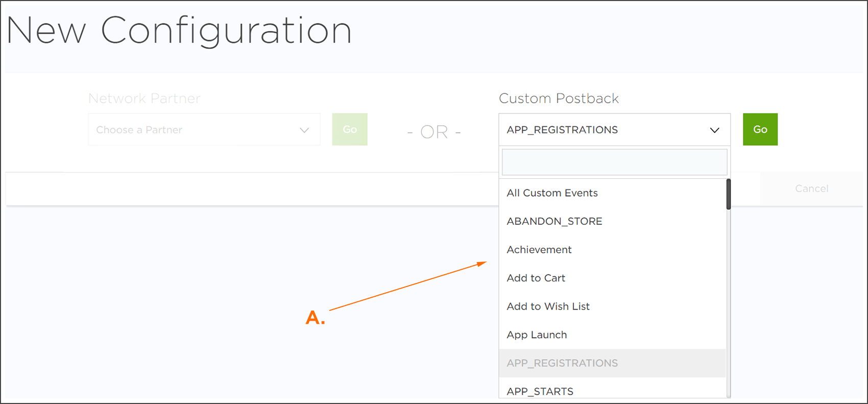Click the Cancel button
Image resolution: width=868 pixels, height=404 pixels.
click(811, 188)
